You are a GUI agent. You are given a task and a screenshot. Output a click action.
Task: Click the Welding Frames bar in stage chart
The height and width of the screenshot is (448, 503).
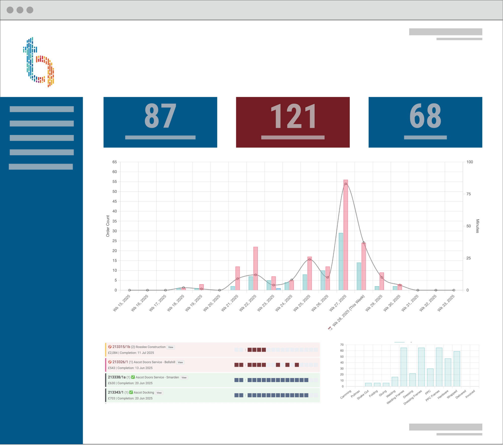403,367
